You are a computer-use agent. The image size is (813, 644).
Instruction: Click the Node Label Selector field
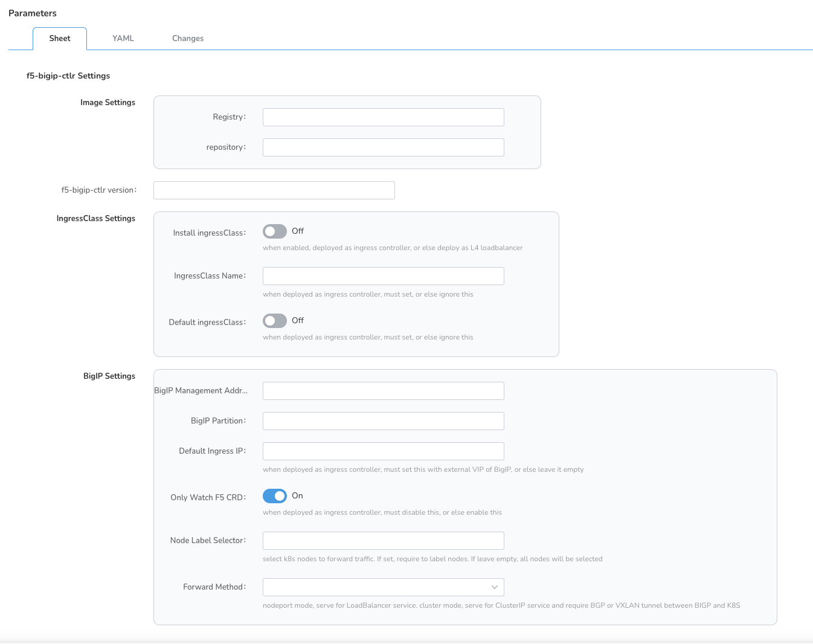pos(383,541)
